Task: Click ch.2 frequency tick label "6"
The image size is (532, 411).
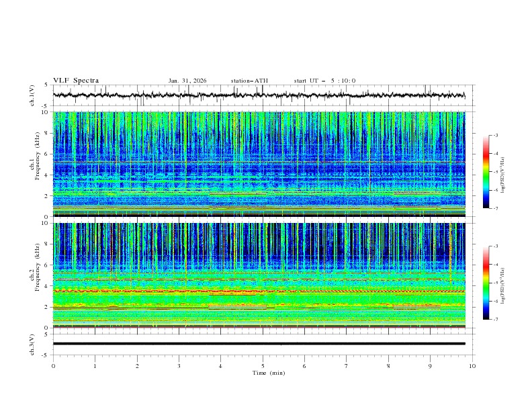Action: click(48, 265)
